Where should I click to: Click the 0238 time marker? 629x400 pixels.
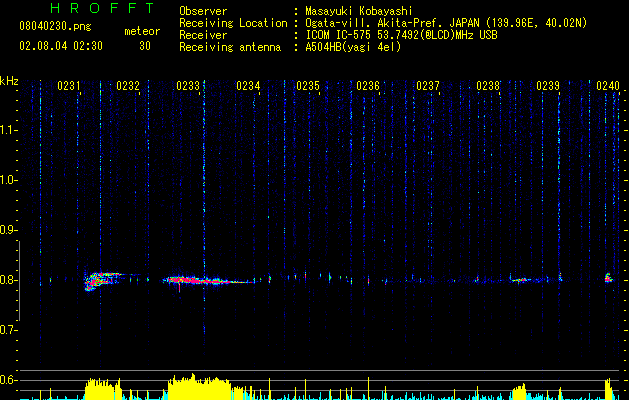tap(488, 86)
